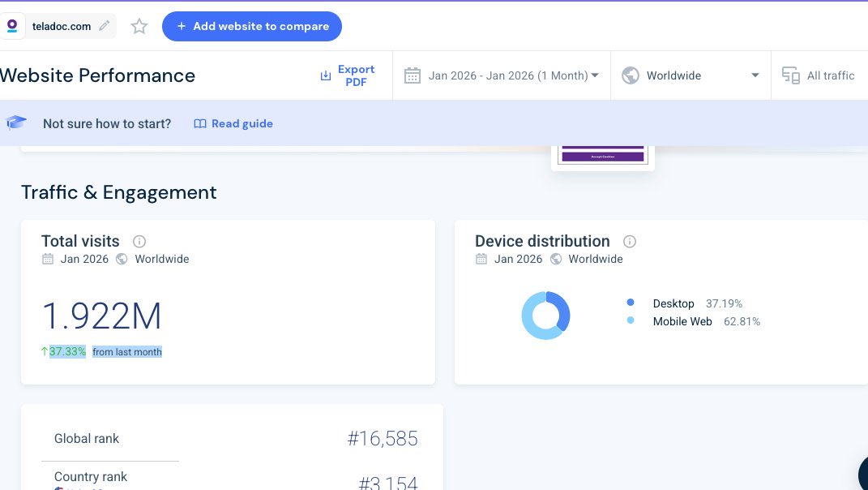Click the 37.33% change value
The image size is (868, 490).
tap(67, 351)
